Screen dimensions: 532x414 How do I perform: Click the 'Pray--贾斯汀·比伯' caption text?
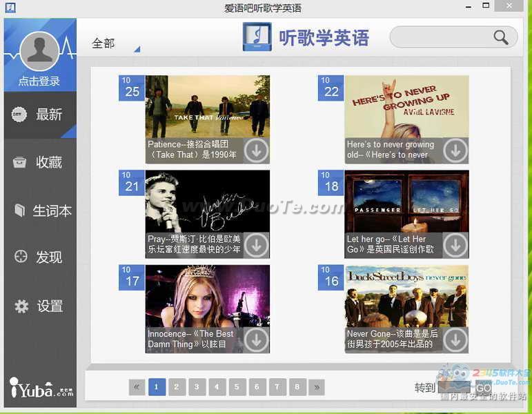coord(194,244)
